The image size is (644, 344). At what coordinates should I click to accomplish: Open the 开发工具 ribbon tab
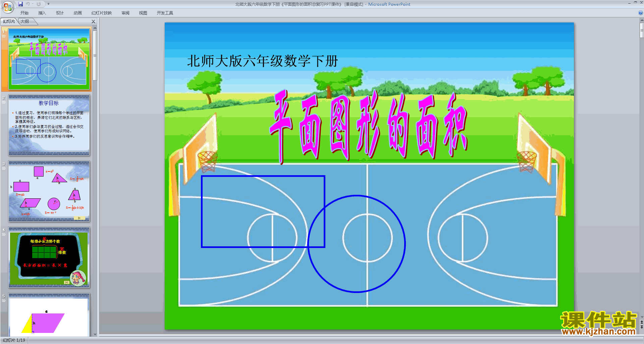coord(165,13)
